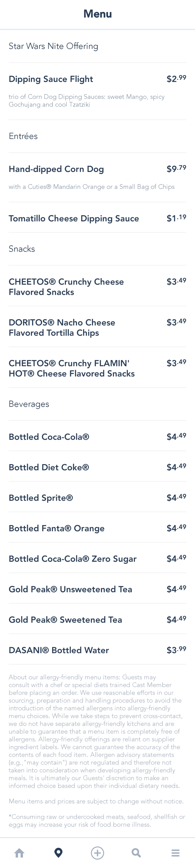Pick CHEETOS Crunchy Cheese Flavored Snacks
This screenshot has width=195, height=868.
click(x=66, y=287)
